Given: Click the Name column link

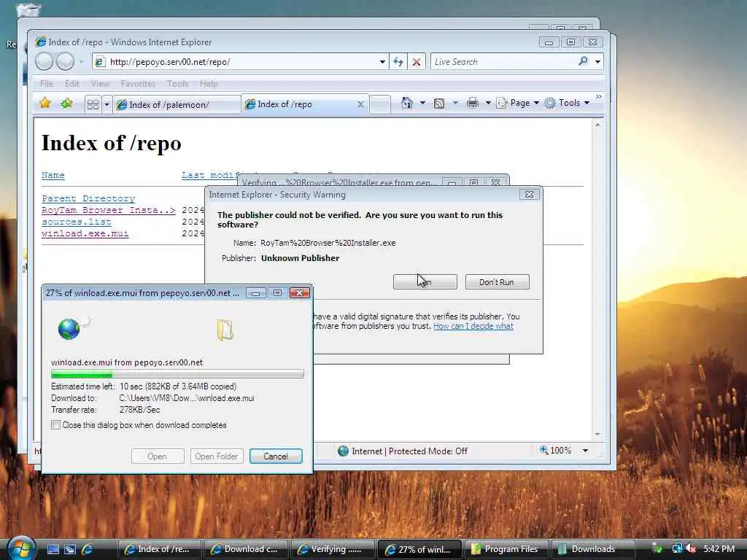Looking at the screenshot, I should pyautogui.click(x=53, y=175).
